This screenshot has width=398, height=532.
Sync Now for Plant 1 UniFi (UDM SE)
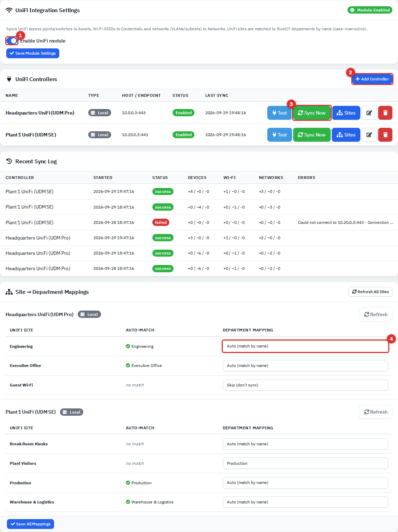tap(312, 135)
